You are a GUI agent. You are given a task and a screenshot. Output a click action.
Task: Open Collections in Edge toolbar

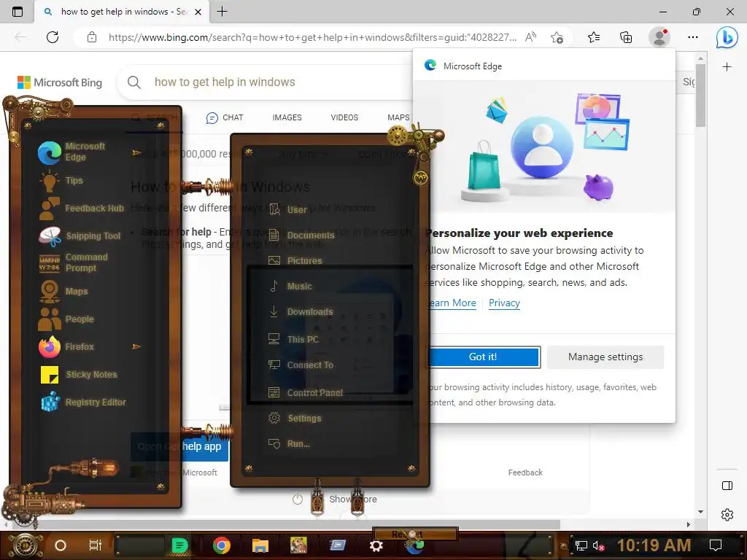(x=626, y=37)
